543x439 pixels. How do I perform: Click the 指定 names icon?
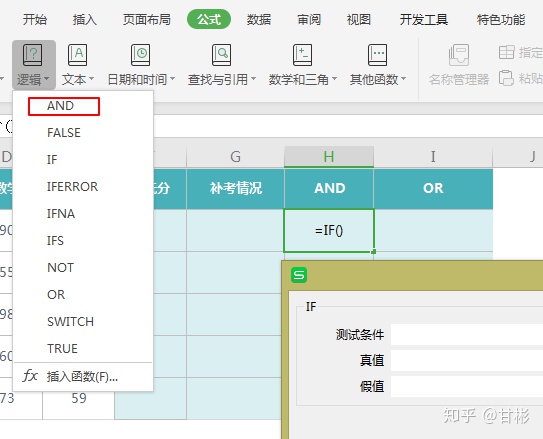pyautogui.click(x=507, y=53)
